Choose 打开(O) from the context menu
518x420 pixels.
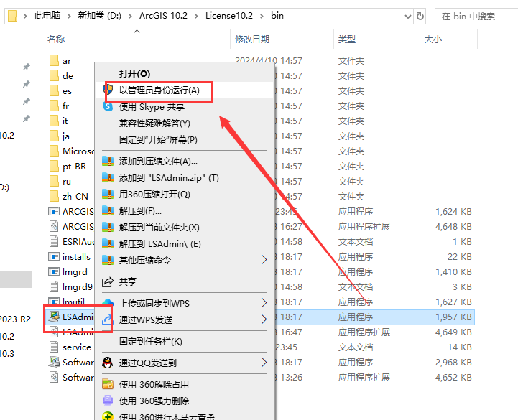point(134,73)
